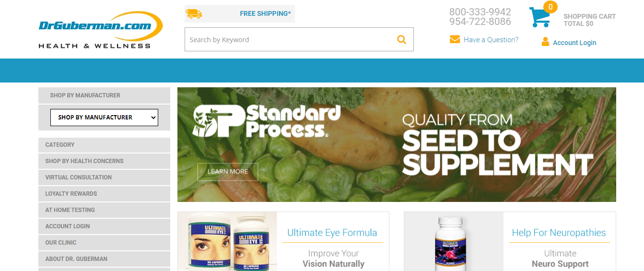Click the envelope icon beside Have a Question
644x271 pixels.
455,39
